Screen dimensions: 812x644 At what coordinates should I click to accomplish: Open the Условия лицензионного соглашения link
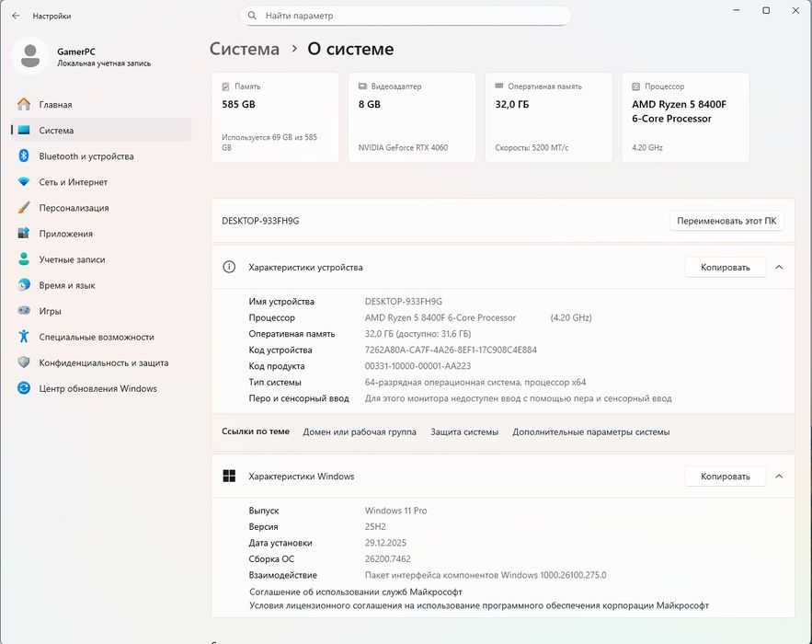point(479,605)
